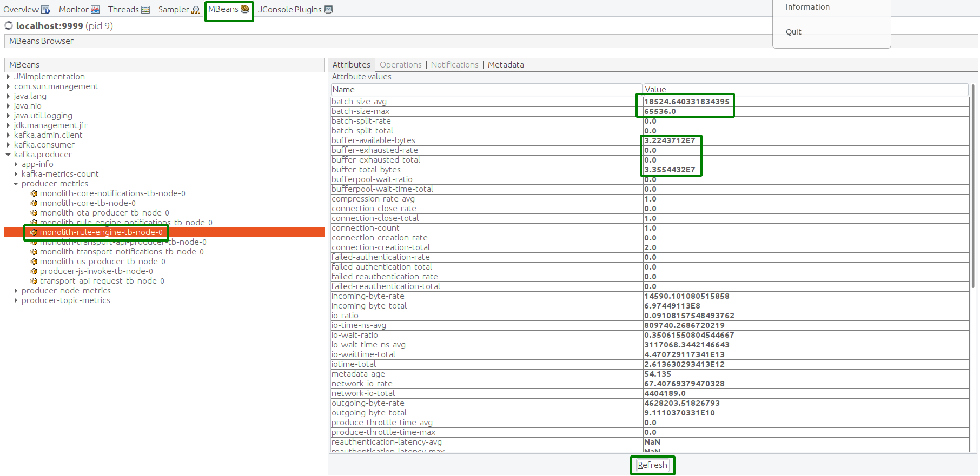Open the Metadata tab
The height and width of the screenshot is (476, 980).
tap(506, 65)
